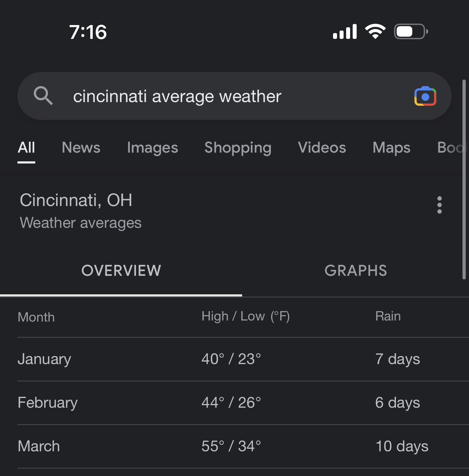Open the Shopping results tab
This screenshot has width=469, height=476.
pyautogui.click(x=238, y=148)
